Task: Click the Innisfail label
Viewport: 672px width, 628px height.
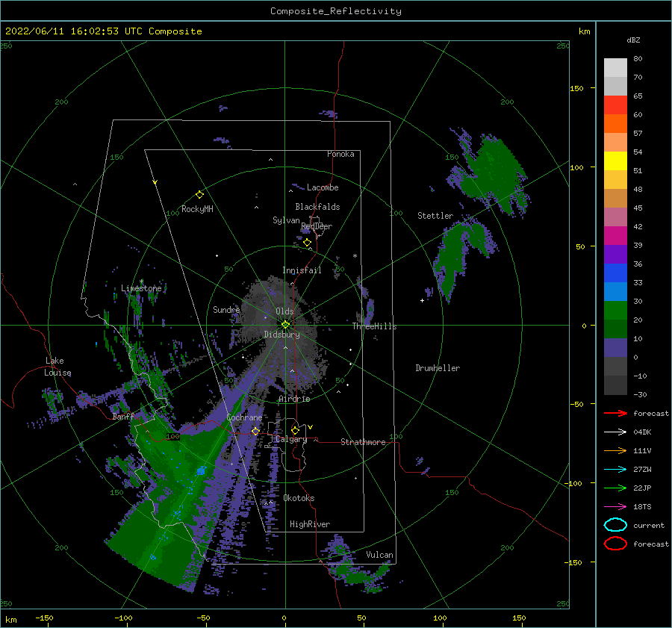Action: [x=302, y=270]
